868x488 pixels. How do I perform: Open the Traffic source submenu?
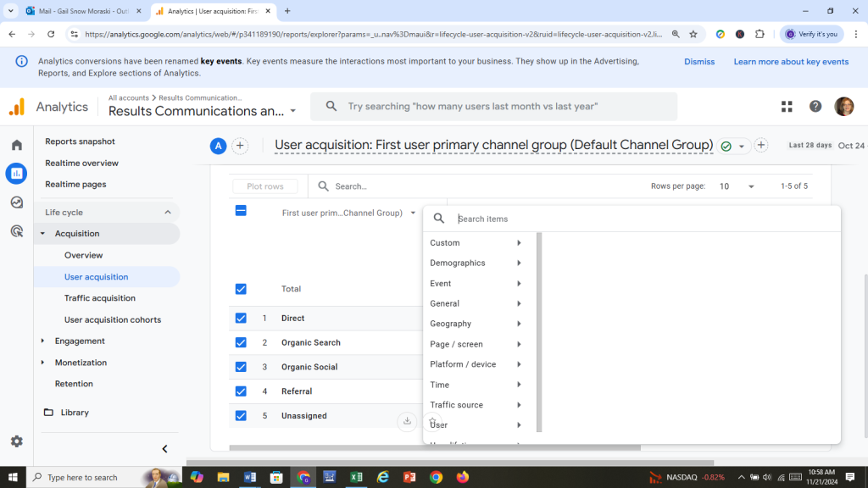point(476,405)
